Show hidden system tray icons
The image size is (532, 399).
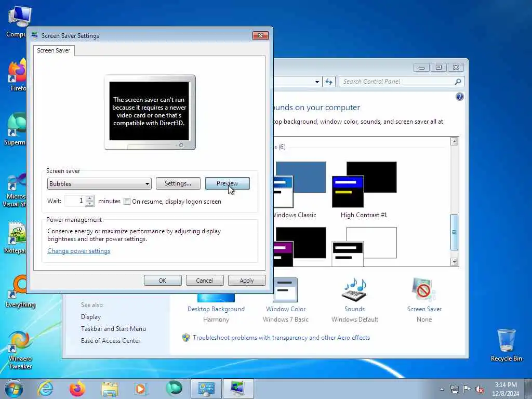coord(442,390)
